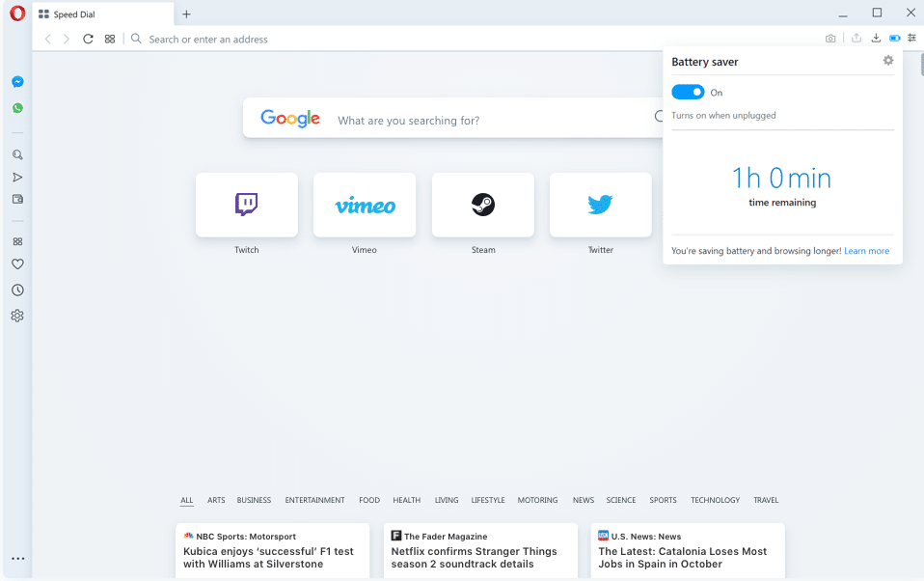Go back with the back arrow
This screenshot has height=581, width=924.
coord(47,39)
